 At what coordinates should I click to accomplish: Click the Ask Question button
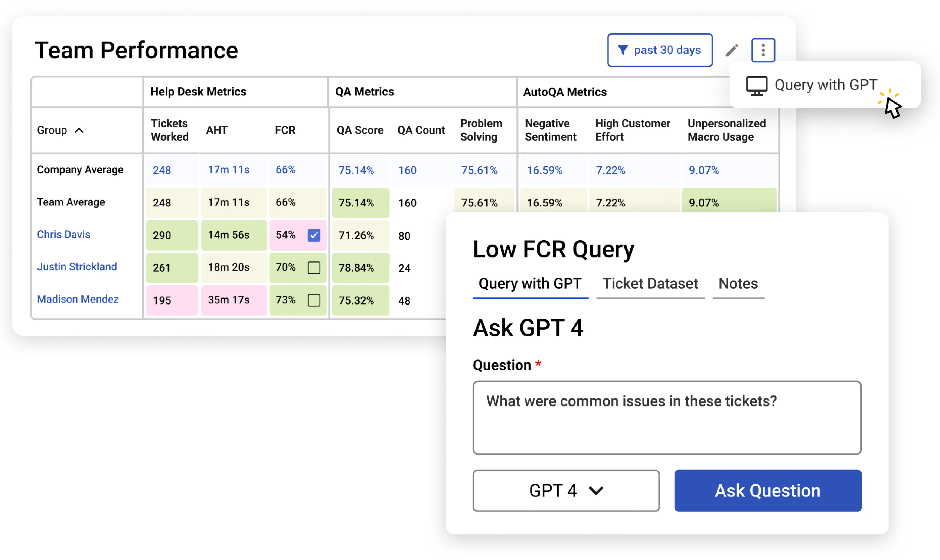(x=768, y=491)
